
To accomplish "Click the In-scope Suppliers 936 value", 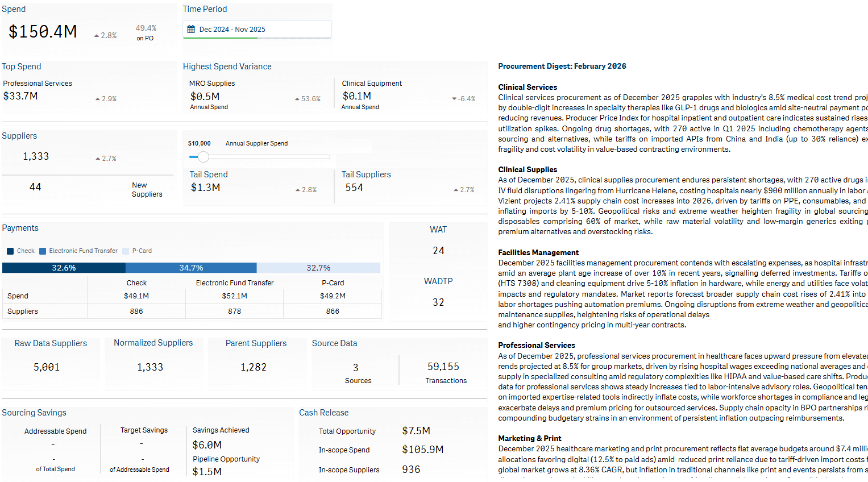I will pos(411,469).
